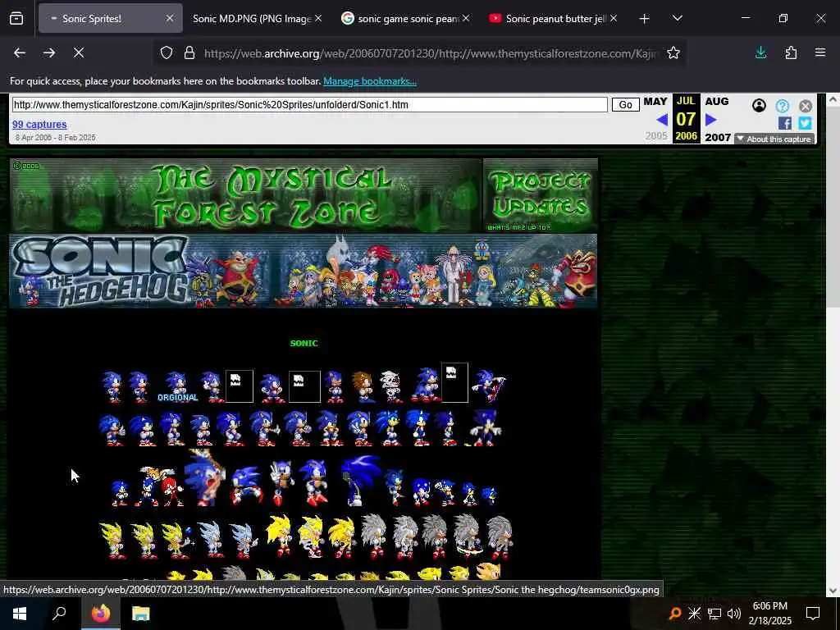
Task: Close the Sonic Sprites! tab
Action: (169, 19)
